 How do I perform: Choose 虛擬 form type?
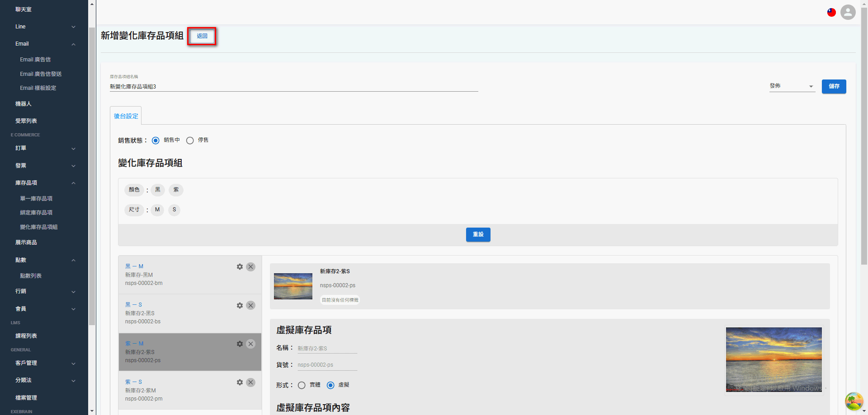[330, 385]
